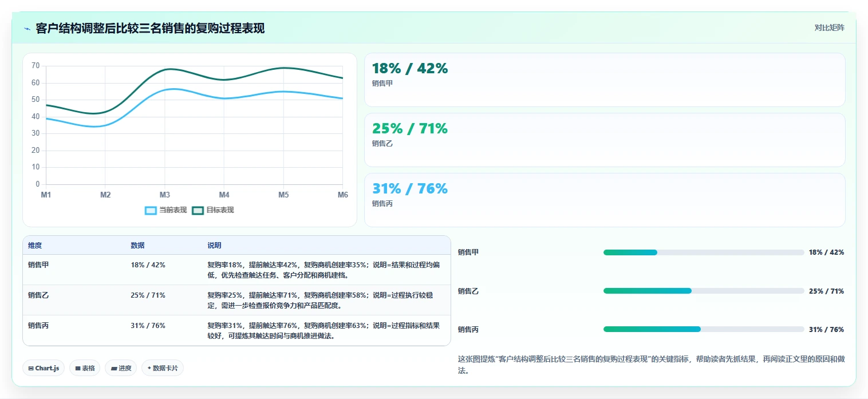This screenshot has height=399, width=868.
Task: Click the 销售丙 progress bar
Action: (704, 329)
